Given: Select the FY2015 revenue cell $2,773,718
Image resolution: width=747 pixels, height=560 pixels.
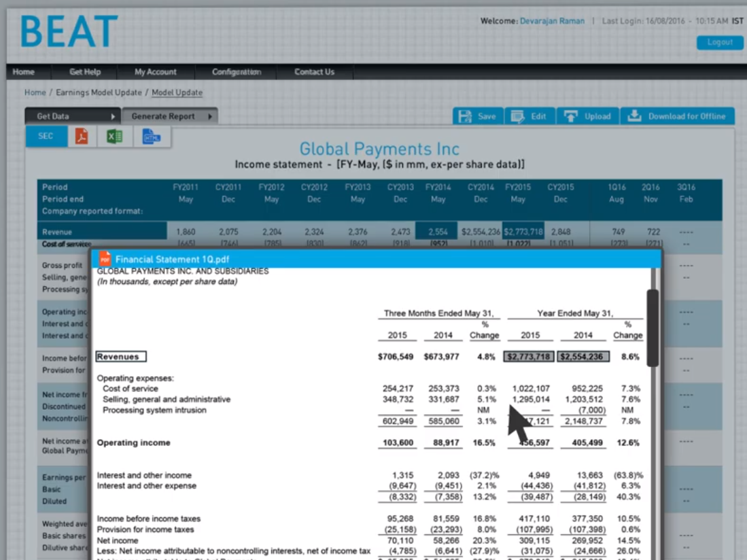Looking at the screenshot, I should click(x=523, y=232).
